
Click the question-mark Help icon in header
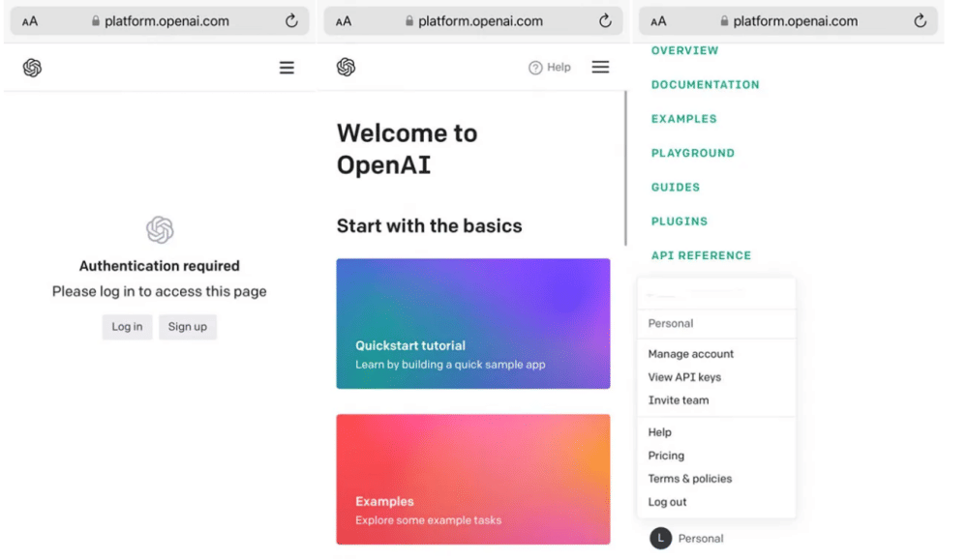[535, 68]
